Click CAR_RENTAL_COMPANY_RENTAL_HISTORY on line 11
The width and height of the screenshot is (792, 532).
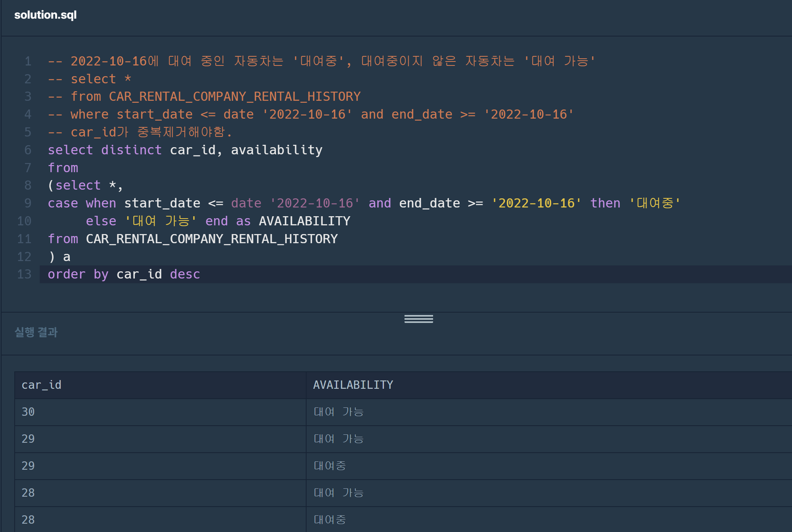211,239
